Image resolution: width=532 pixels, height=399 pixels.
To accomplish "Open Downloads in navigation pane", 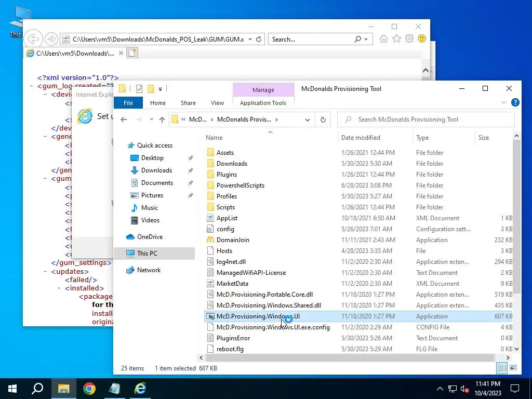I will coord(156,170).
